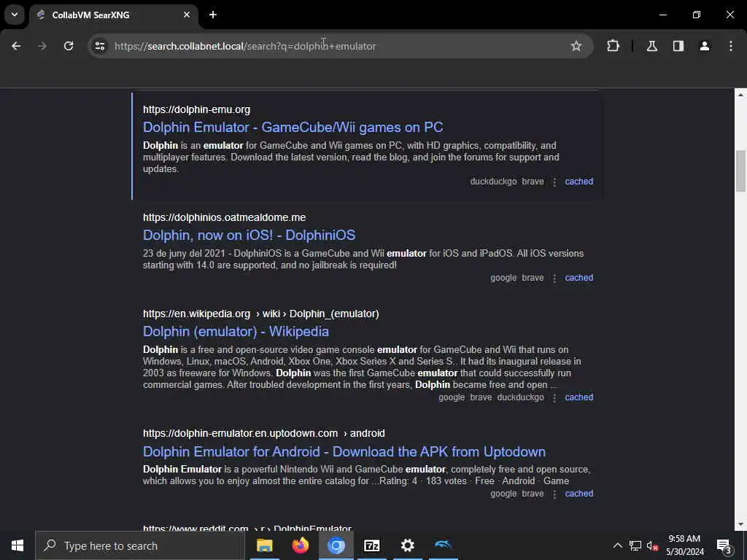Open Dolphin emulator taskbar icon

tap(443, 545)
